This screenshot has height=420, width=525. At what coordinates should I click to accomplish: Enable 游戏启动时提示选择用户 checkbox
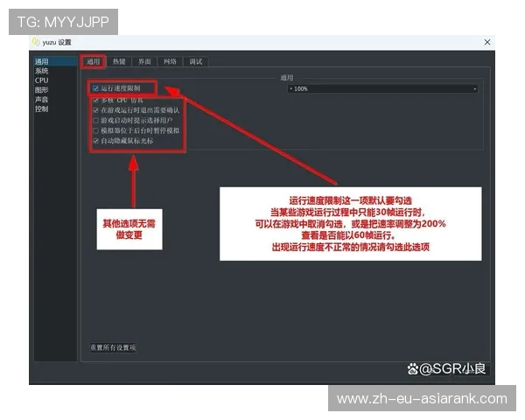(95, 120)
